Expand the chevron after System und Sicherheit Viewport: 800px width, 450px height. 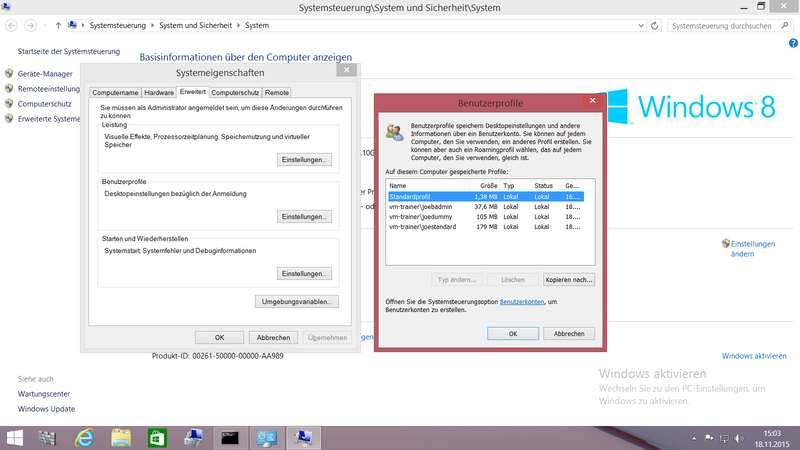pos(238,26)
